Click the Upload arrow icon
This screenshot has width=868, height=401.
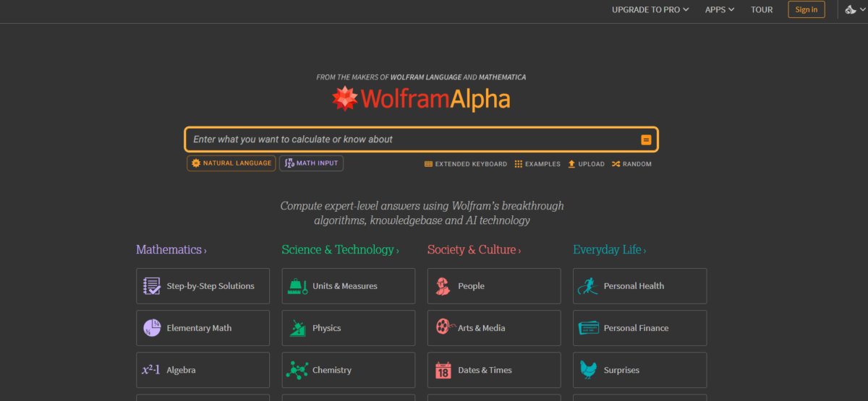pos(571,164)
